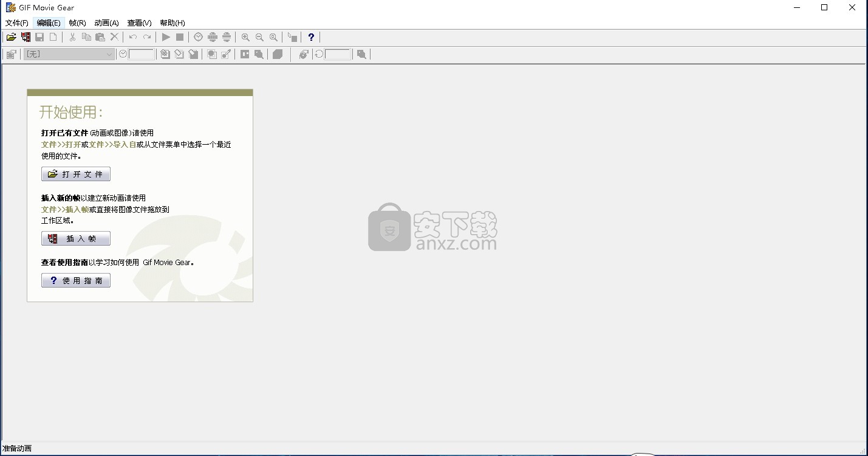Click the paste clipboard toolbar icon
Image resolution: width=868 pixels, height=456 pixels.
[100, 37]
